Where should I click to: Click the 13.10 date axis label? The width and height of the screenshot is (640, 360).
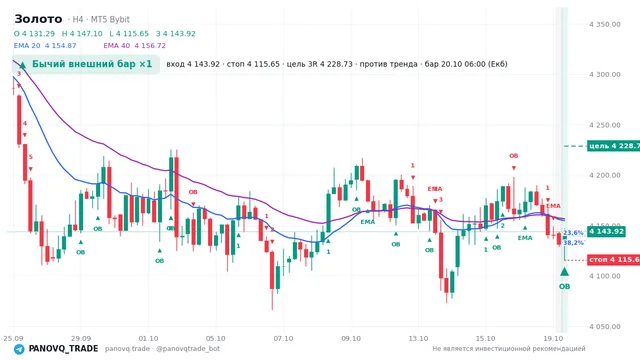418,338
